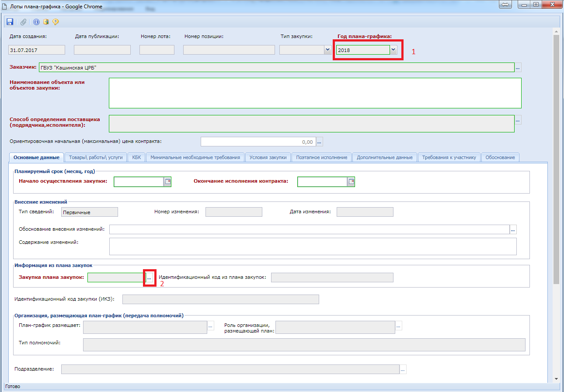
Task: Click the Наименование объекта закупки text area
Action: point(315,93)
